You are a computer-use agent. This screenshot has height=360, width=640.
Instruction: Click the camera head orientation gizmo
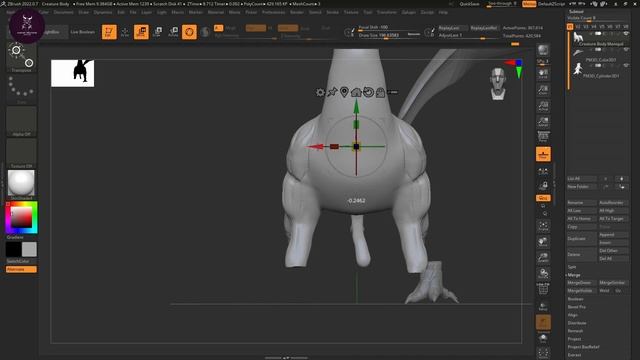tap(498, 84)
